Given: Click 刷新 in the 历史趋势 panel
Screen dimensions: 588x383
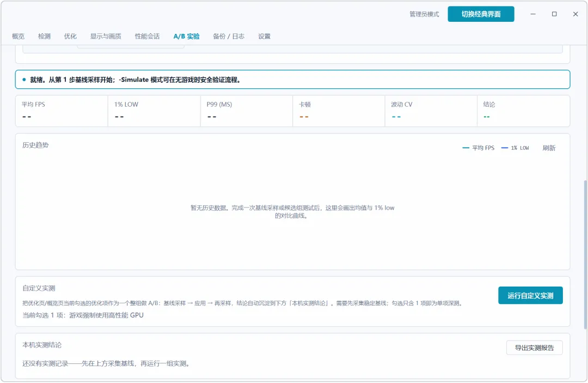Looking at the screenshot, I should 549,148.
